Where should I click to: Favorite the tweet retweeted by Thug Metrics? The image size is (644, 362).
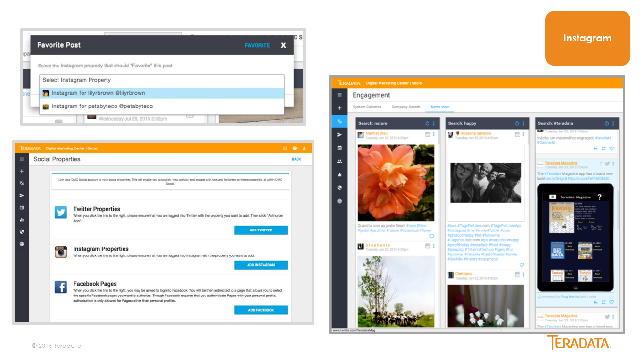coord(611,302)
